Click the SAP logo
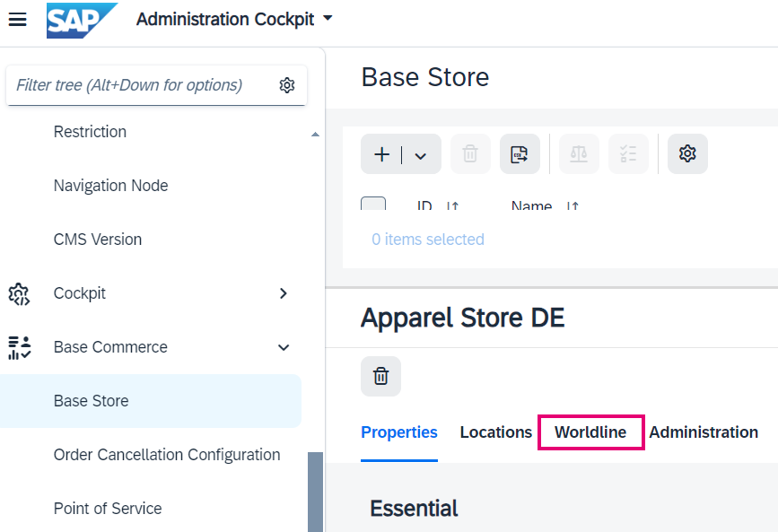 [82, 21]
